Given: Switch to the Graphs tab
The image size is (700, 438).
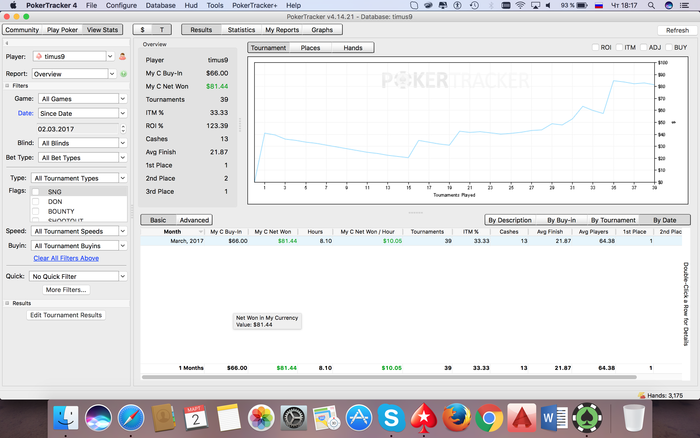Looking at the screenshot, I should pyautogui.click(x=322, y=29).
